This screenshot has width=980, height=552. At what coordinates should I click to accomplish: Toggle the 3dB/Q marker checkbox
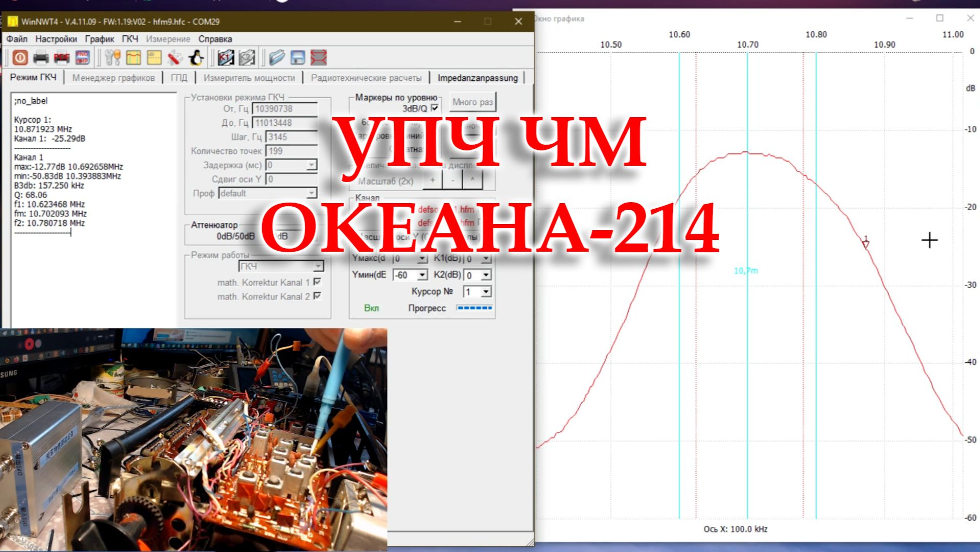pos(435,108)
